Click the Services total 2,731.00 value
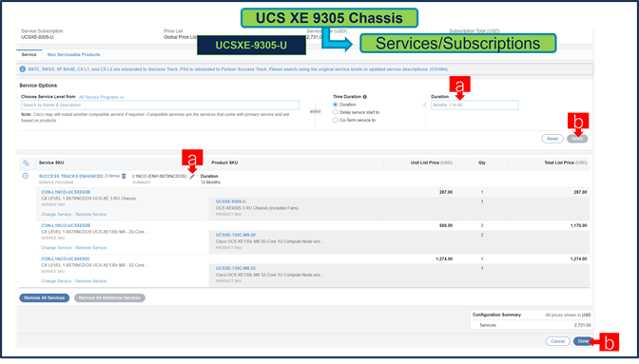 click(x=582, y=325)
